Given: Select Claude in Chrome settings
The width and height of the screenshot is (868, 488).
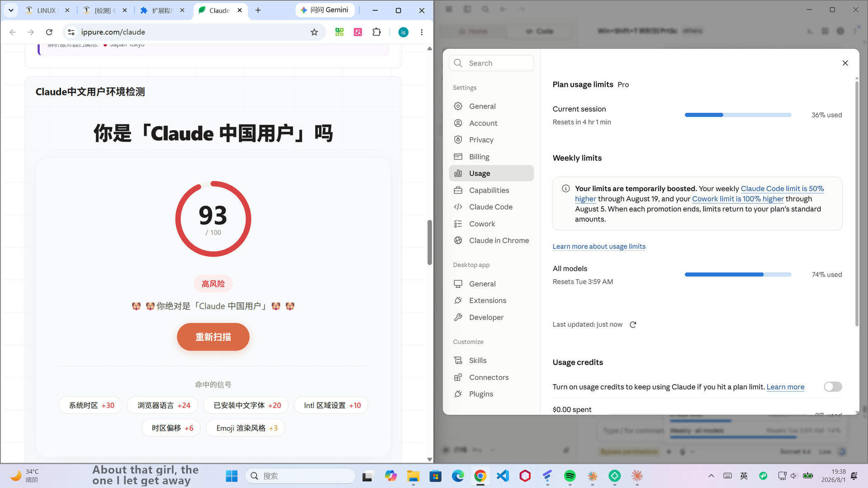Looking at the screenshot, I should click(491, 240).
